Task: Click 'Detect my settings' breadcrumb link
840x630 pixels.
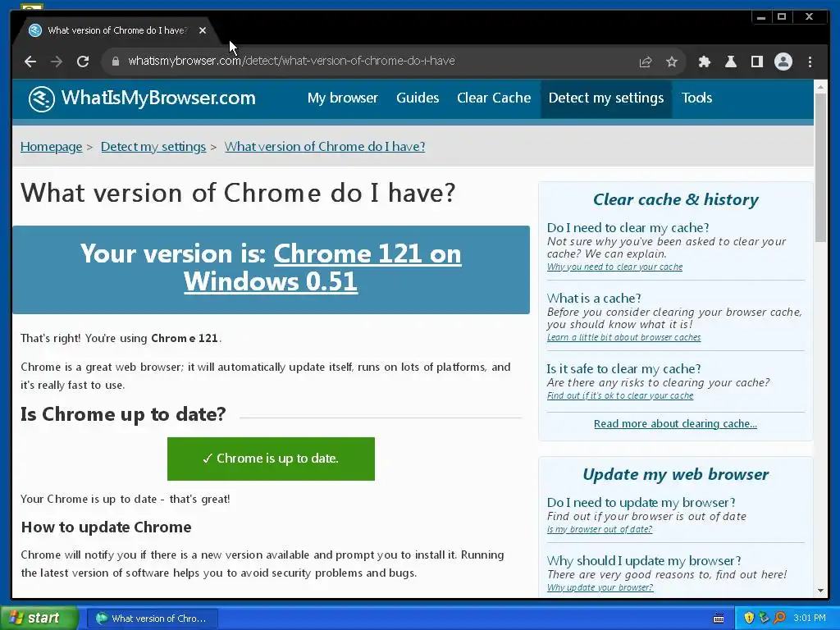Action: (153, 147)
